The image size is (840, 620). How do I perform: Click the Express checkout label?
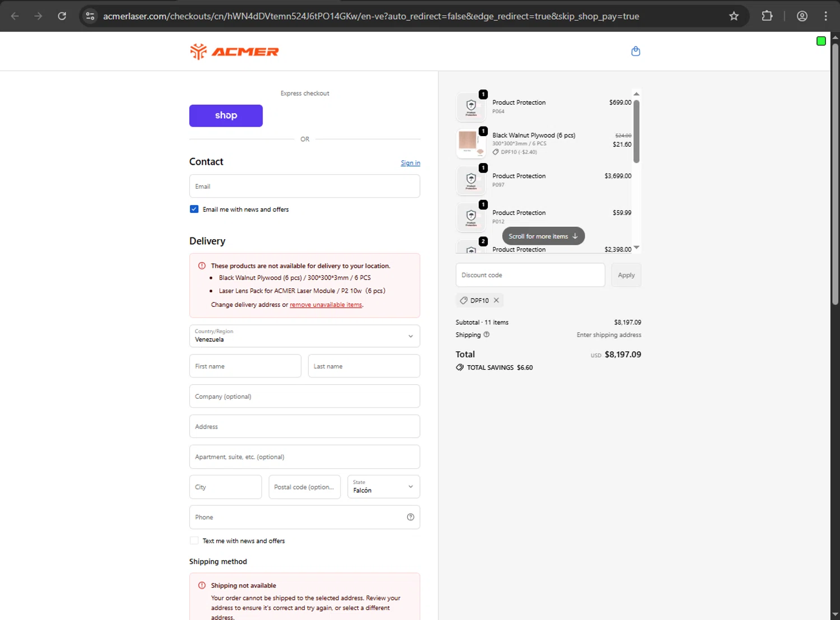coord(305,94)
